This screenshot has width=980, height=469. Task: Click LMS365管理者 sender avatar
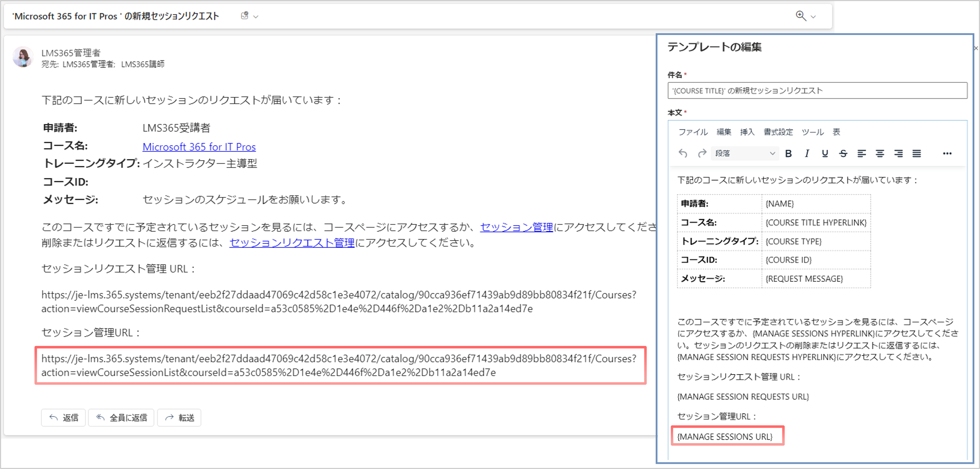click(23, 57)
